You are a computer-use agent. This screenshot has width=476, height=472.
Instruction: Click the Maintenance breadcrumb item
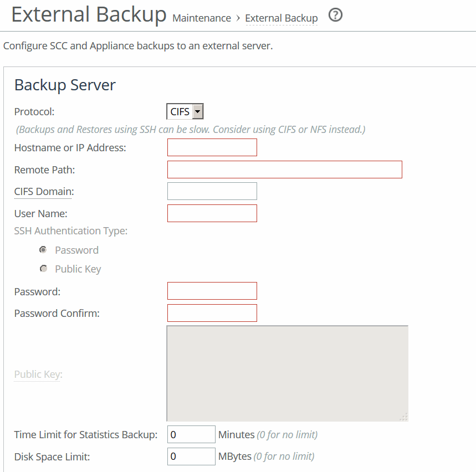(x=202, y=18)
